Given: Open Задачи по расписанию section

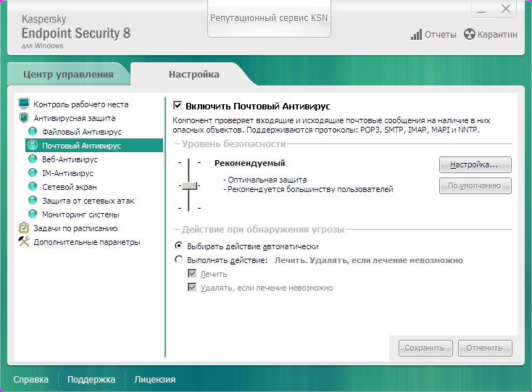Looking at the screenshot, I should [x=75, y=228].
